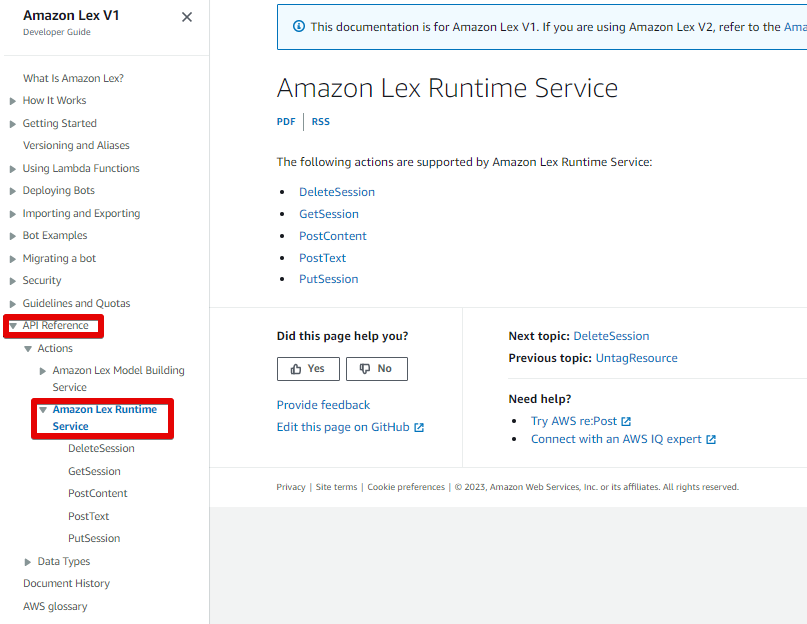
Task: Open the PDF version link
Action: 286,122
